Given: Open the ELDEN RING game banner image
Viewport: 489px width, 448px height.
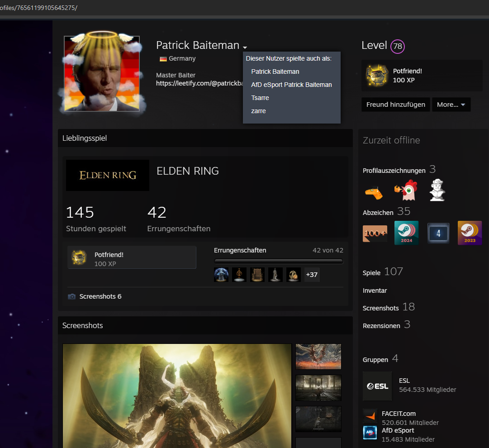Looking at the screenshot, I should pyautogui.click(x=108, y=175).
